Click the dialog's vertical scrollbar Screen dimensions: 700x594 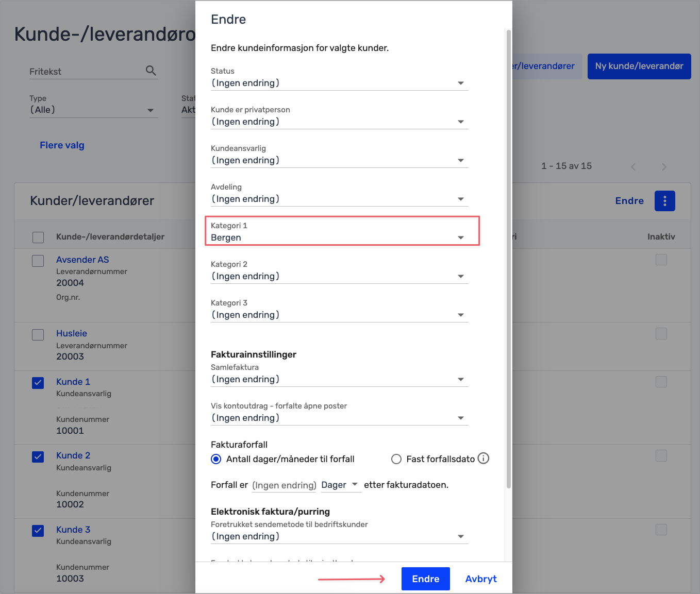coord(509,258)
